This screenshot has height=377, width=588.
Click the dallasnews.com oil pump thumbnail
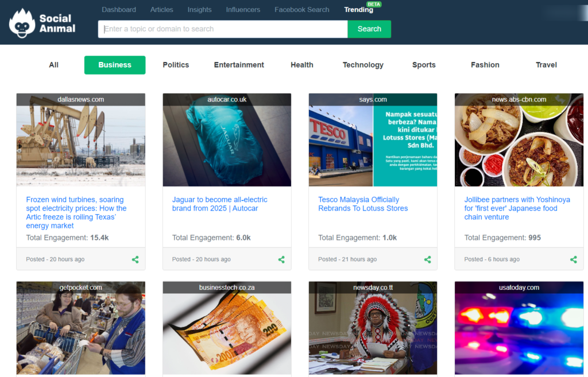(80, 140)
